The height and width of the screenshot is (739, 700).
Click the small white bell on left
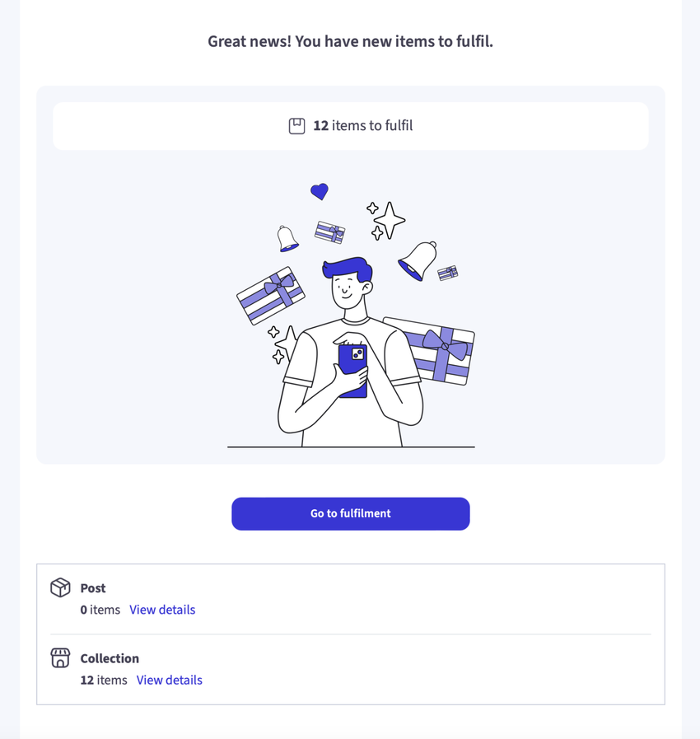[287, 239]
